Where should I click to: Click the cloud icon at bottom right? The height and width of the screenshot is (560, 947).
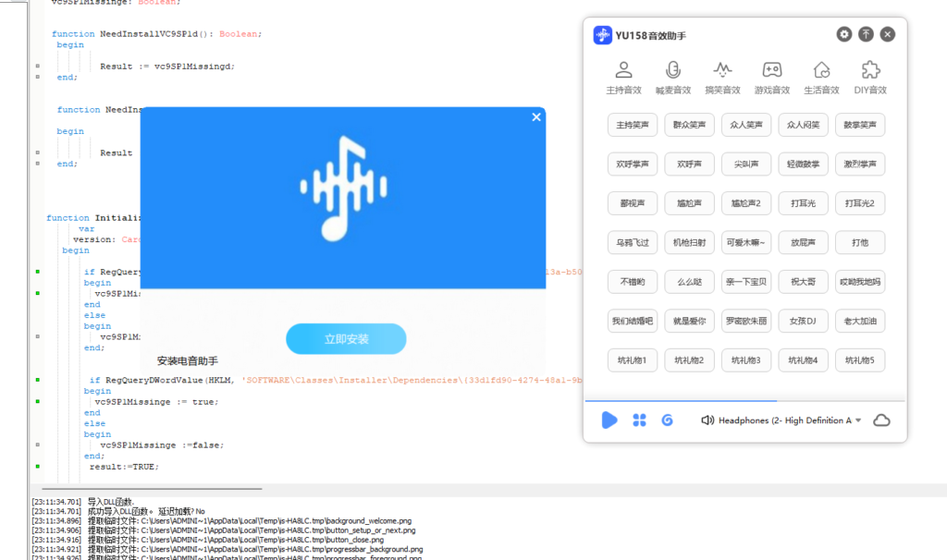[881, 420]
